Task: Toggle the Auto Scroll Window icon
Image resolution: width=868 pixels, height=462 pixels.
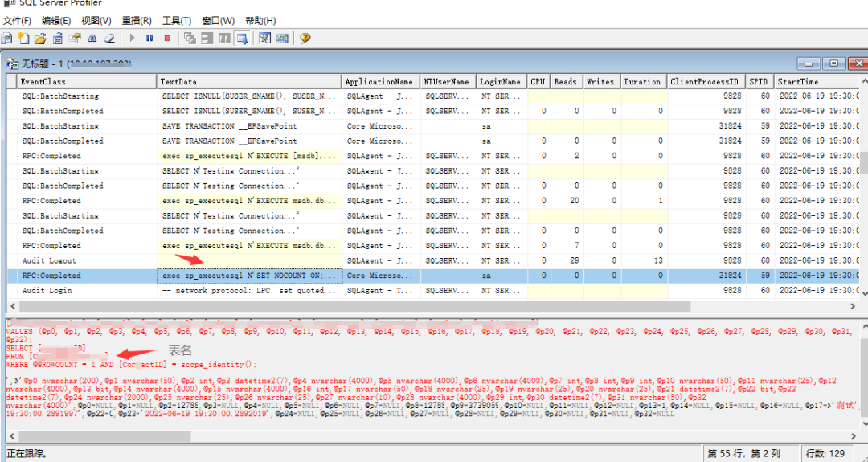Action: pos(242,39)
